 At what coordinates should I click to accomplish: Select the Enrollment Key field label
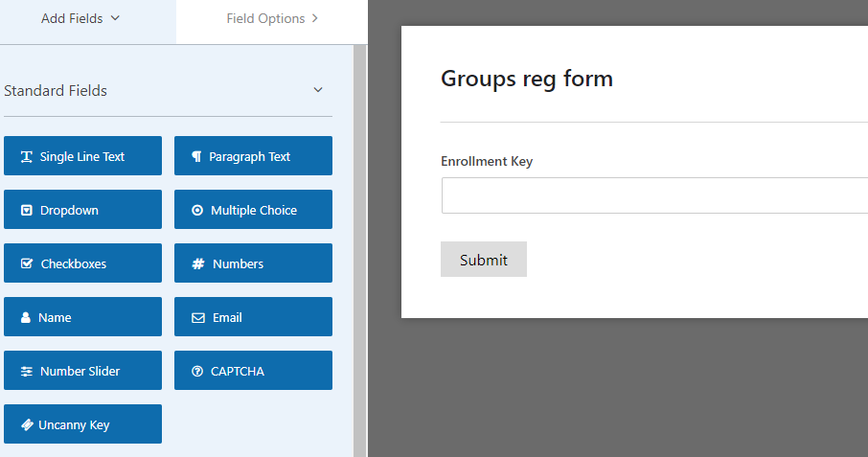(487, 161)
